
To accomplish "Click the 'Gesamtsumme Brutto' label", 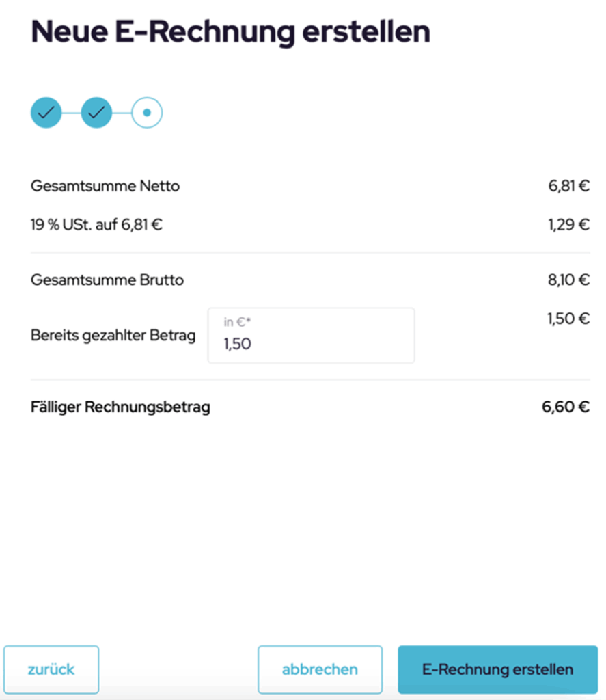I will (107, 280).
